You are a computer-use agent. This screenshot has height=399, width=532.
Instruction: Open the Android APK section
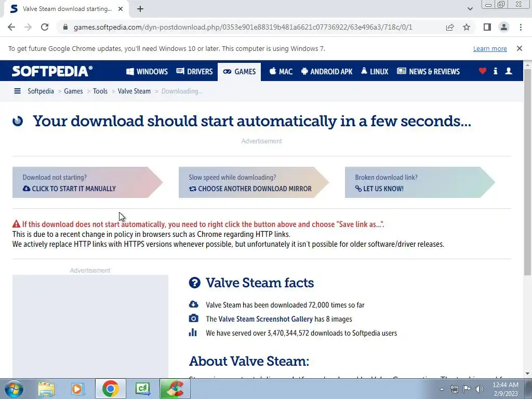click(327, 72)
